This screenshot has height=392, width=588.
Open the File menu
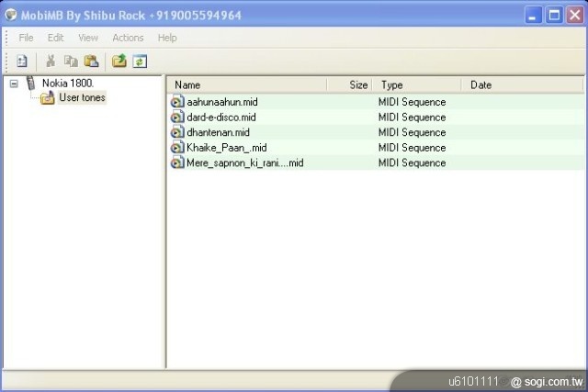coord(26,38)
